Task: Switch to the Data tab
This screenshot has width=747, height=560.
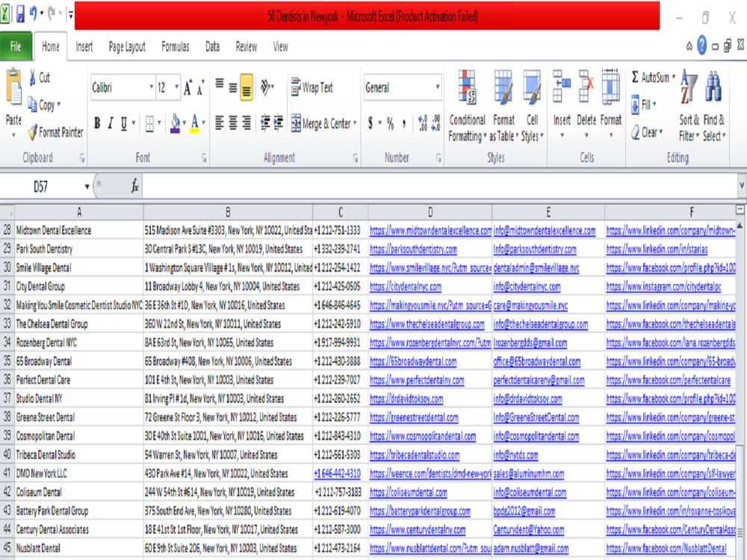Action: click(x=212, y=46)
